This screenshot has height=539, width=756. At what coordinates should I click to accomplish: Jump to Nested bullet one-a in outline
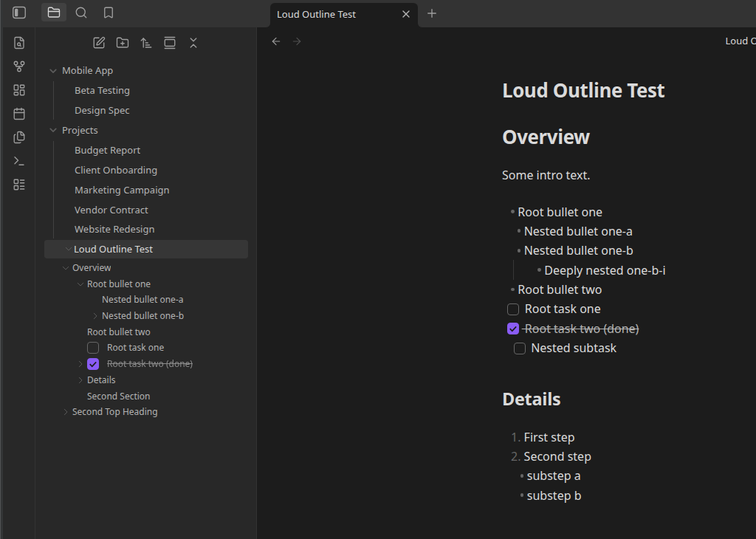[x=142, y=300]
